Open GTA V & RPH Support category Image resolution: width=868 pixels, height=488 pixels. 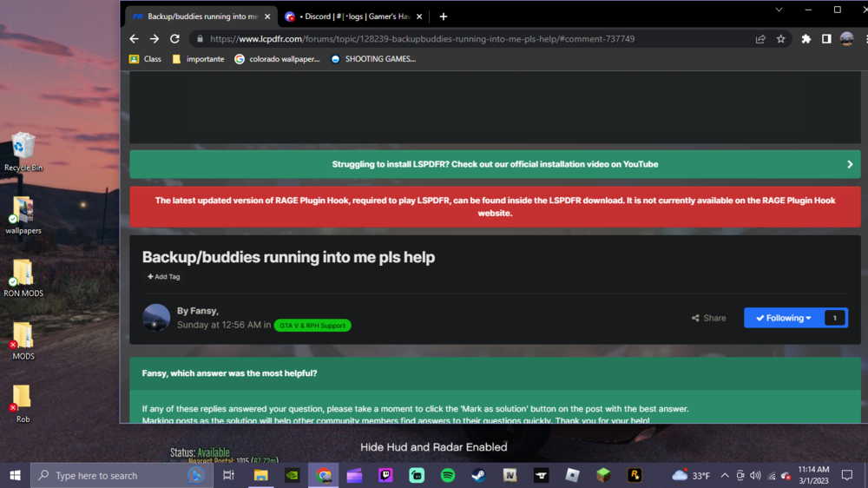click(x=312, y=325)
